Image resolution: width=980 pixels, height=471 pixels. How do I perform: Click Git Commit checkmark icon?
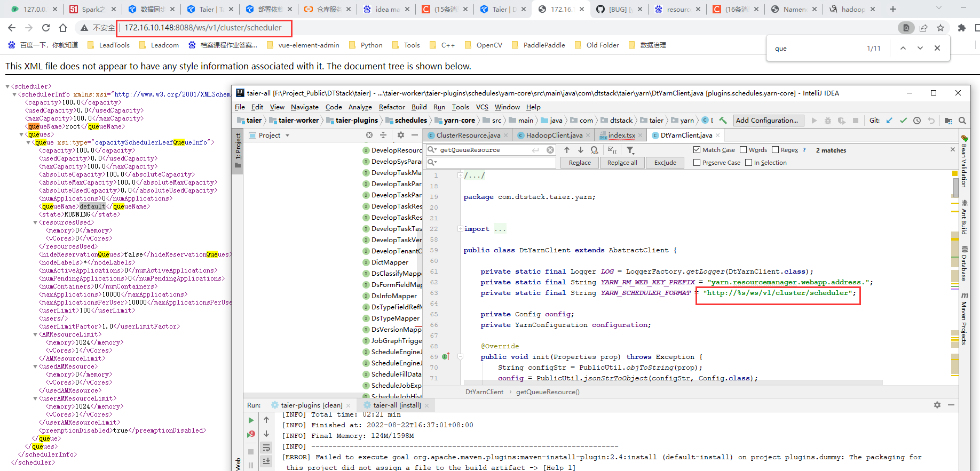point(903,121)
